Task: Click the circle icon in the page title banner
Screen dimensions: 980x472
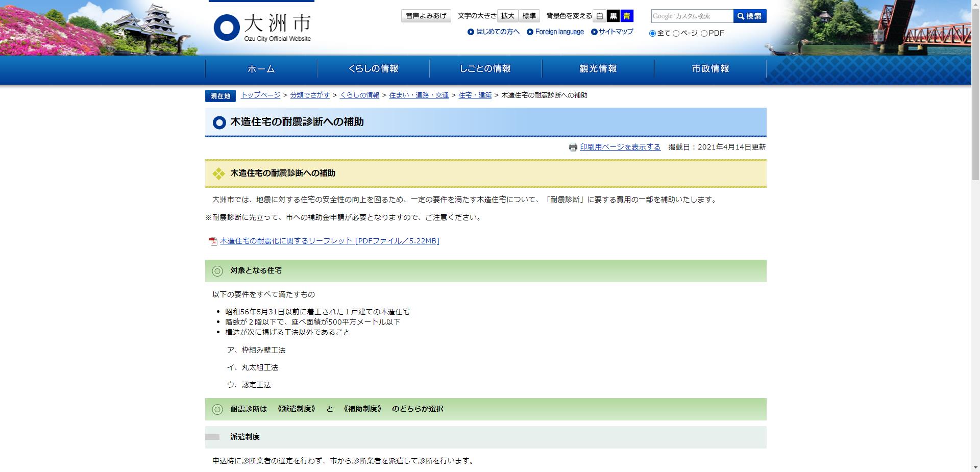Action: pos(219,122)
